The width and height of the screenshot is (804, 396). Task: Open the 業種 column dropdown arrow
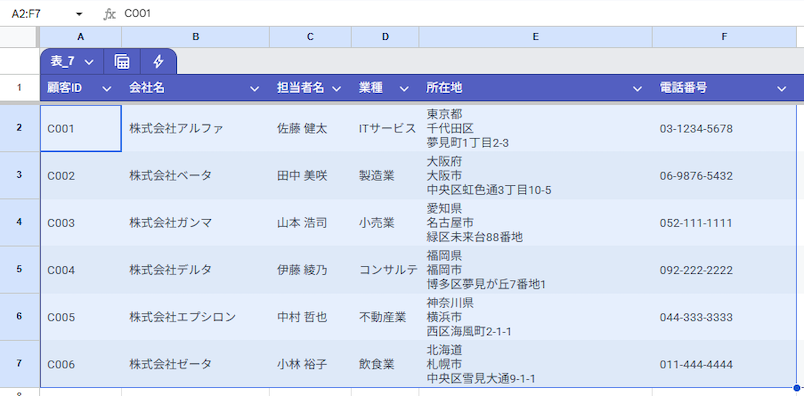click(404, 89)
